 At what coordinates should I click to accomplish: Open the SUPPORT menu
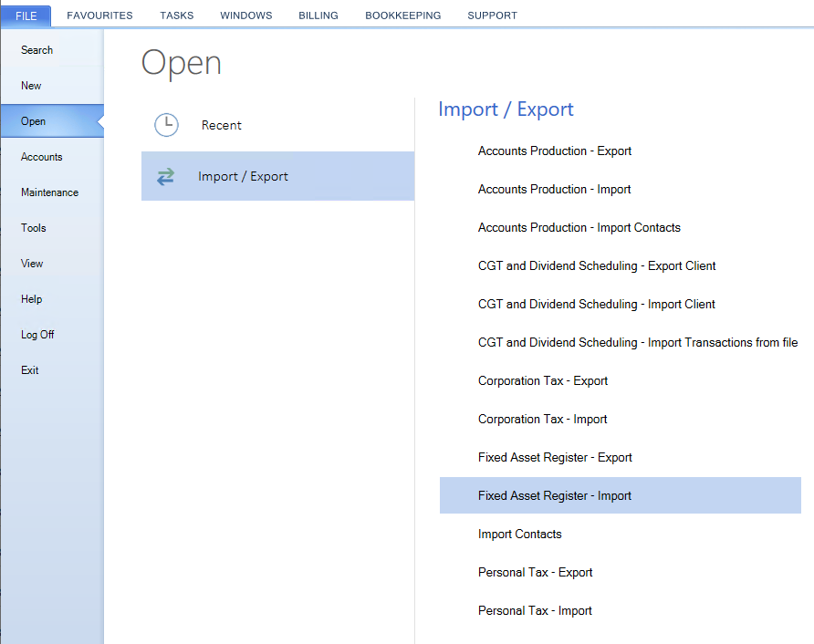point(492,16)
